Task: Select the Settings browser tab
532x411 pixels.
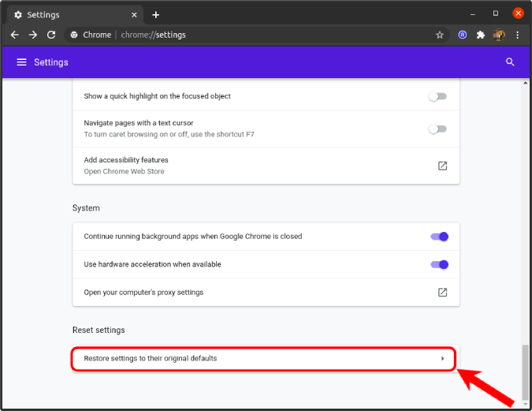Action: 75,15
